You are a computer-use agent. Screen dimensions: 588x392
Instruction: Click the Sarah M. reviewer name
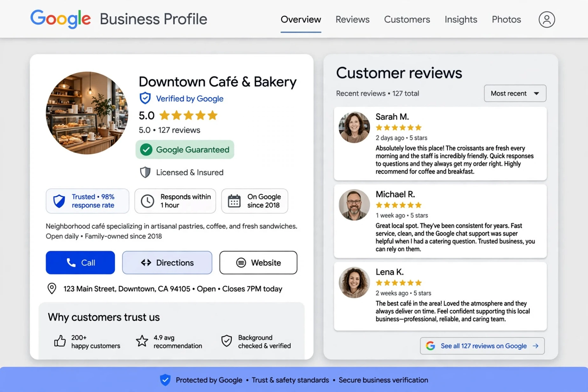pos(392,117)
